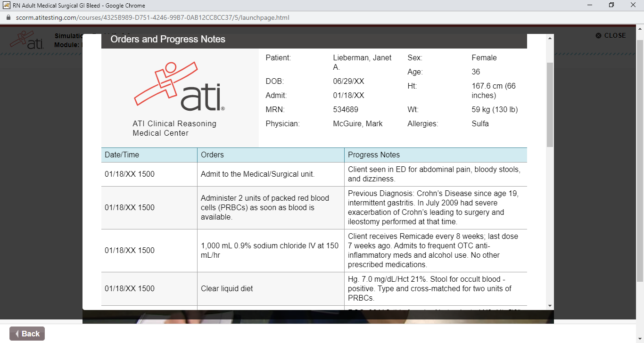Screen dimensions: 644x343
Task: Click the CLOSE button for the orders panel
Action: click(611, 35)
